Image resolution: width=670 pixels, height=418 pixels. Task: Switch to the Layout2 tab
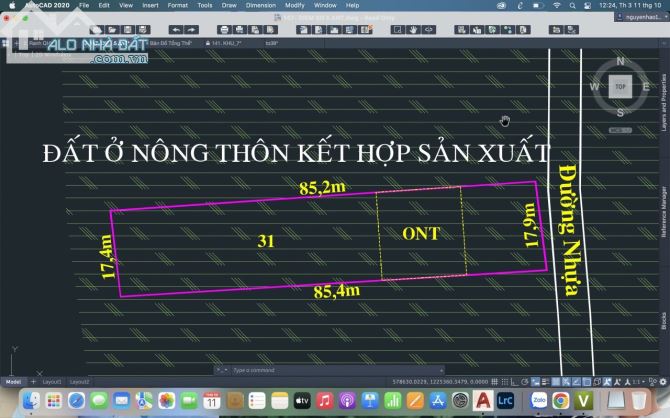(80, 381)
